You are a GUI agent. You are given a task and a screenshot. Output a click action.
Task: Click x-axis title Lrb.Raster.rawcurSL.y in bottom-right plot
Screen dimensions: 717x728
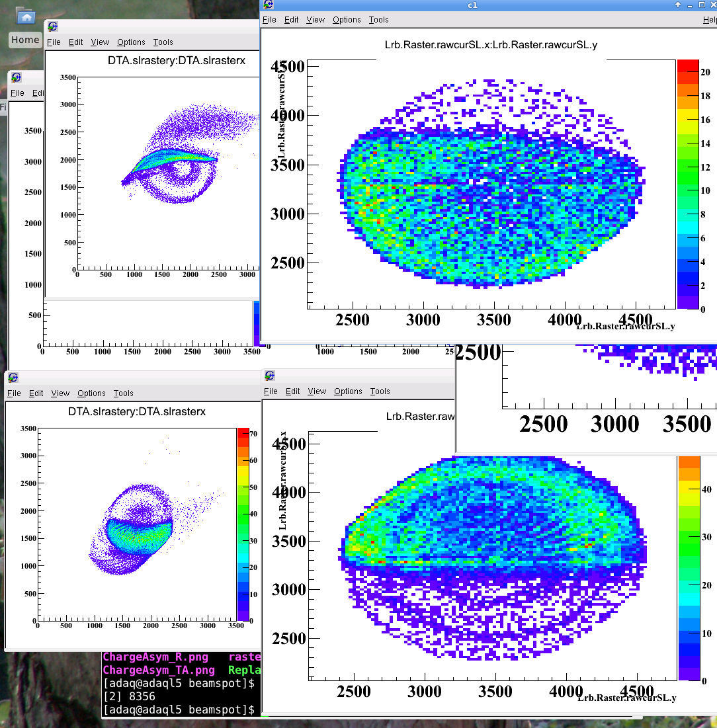click(627, 698)
